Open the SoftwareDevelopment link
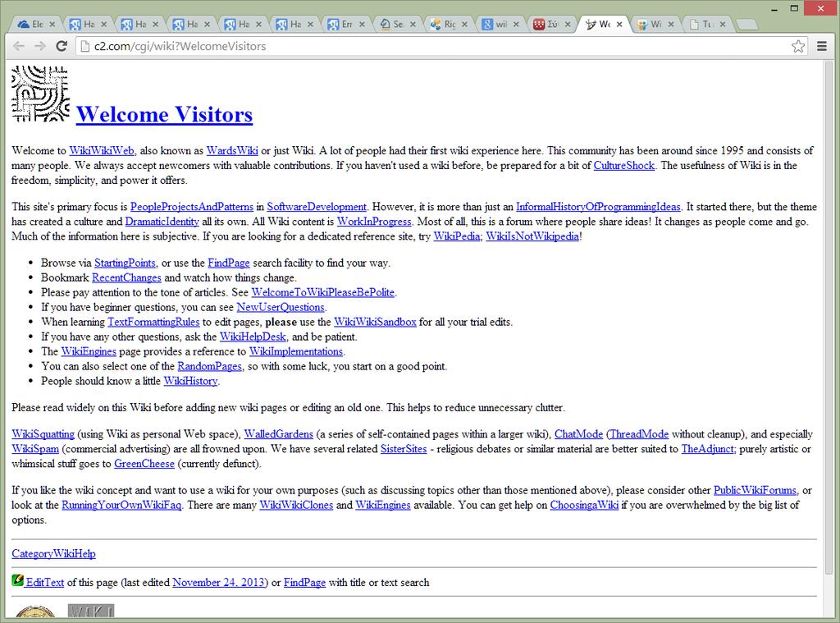The width and height of the screenshot is (840, 623). click(x=317, y=207)
